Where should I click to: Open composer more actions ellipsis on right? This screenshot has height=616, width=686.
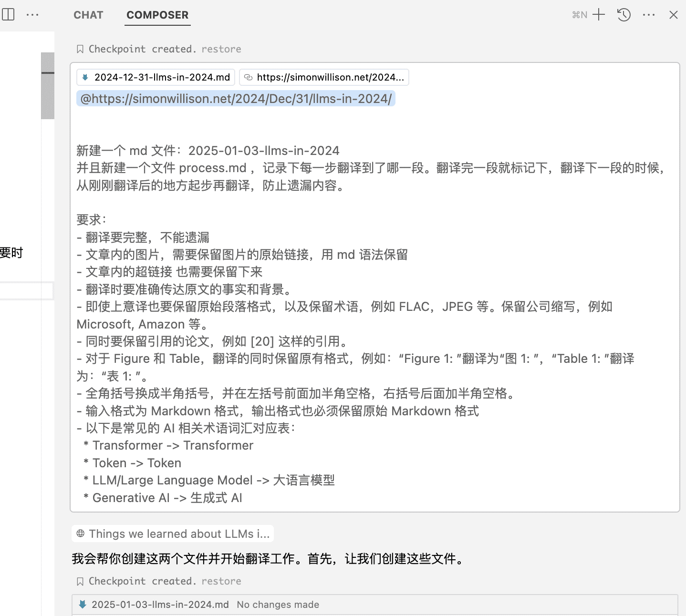(x=649, y=15)
